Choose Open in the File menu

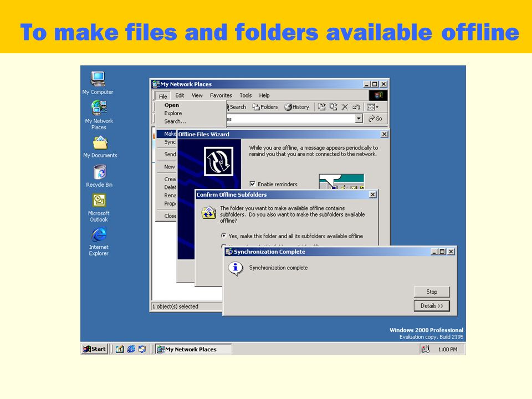[x=191, y=105]
